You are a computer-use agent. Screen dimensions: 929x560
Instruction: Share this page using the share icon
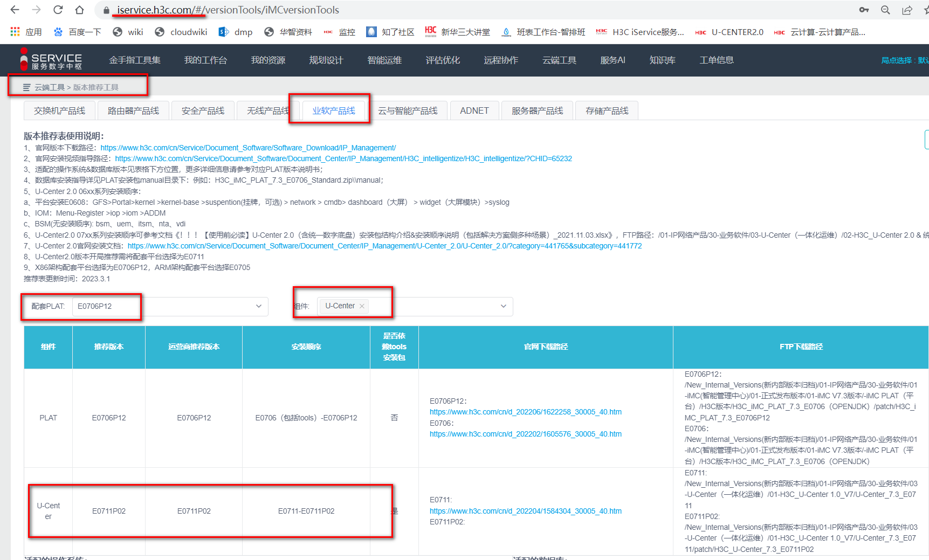(907, 10)
